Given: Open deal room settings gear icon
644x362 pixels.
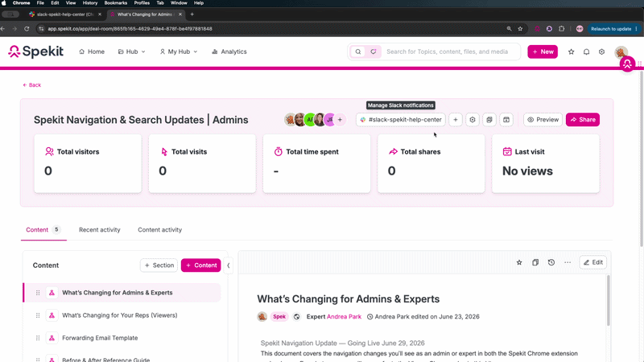Looking at the screenshot, I should click(x=473, y=120).
